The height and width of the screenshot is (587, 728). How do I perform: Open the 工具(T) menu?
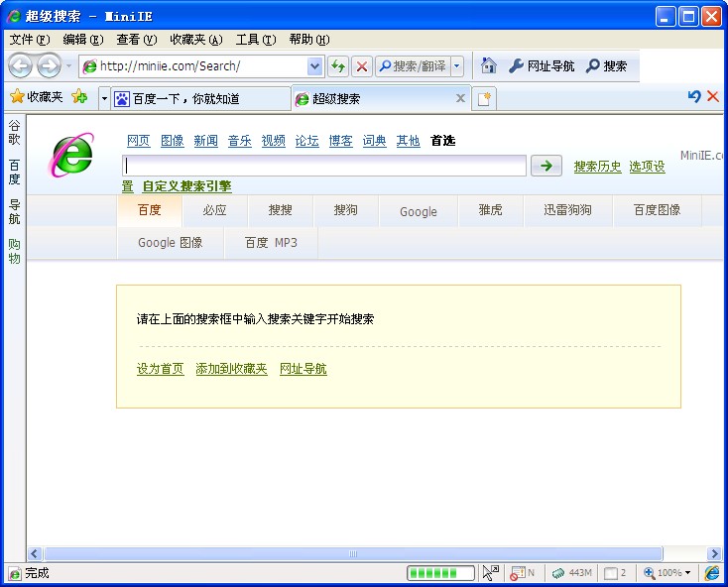(x=256, y=40)
